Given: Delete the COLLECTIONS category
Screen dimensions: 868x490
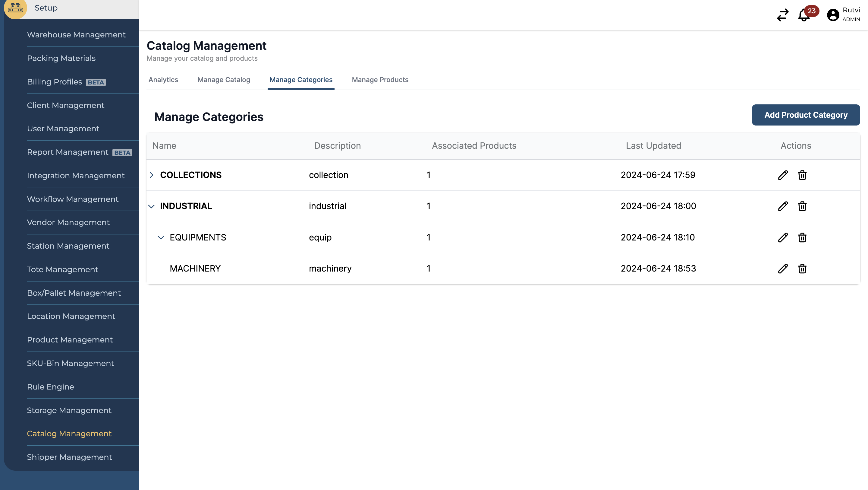Looking at the screenshot, I should [802, 175].
